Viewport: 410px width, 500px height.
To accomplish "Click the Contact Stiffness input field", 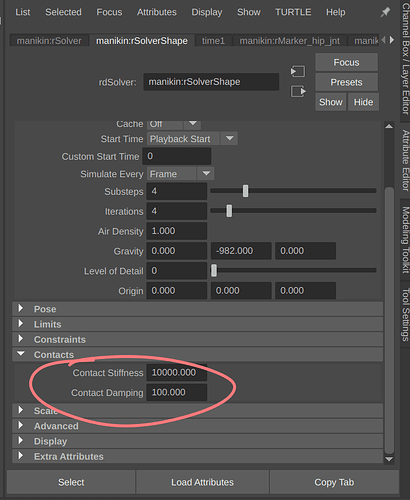I will tap(177, 372).
